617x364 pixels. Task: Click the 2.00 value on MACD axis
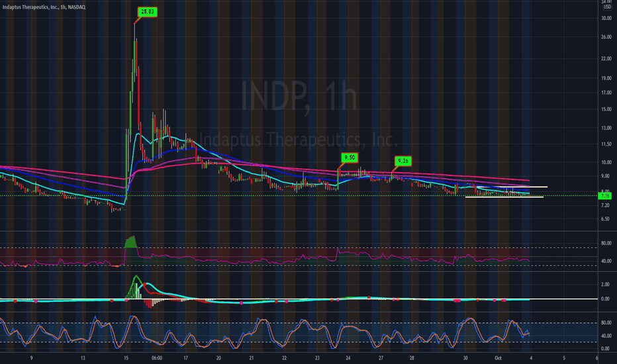(606, 285)
